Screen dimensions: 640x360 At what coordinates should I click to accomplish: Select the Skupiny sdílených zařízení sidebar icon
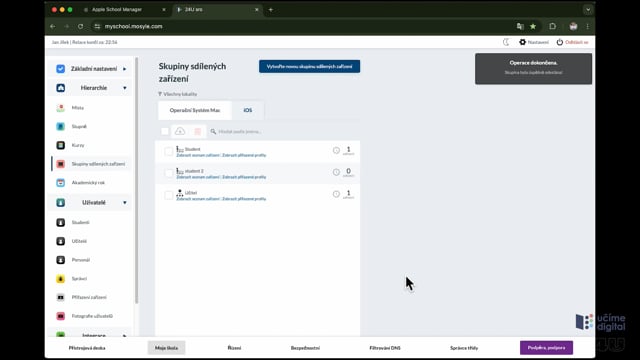tap(60, 164)
